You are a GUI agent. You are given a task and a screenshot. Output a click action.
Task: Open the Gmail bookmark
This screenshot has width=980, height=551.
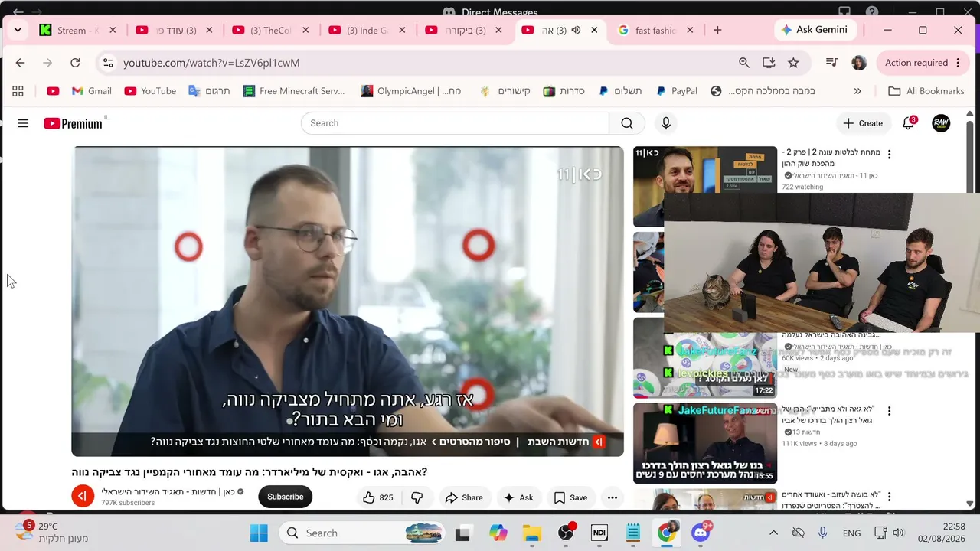coord(92,91)
